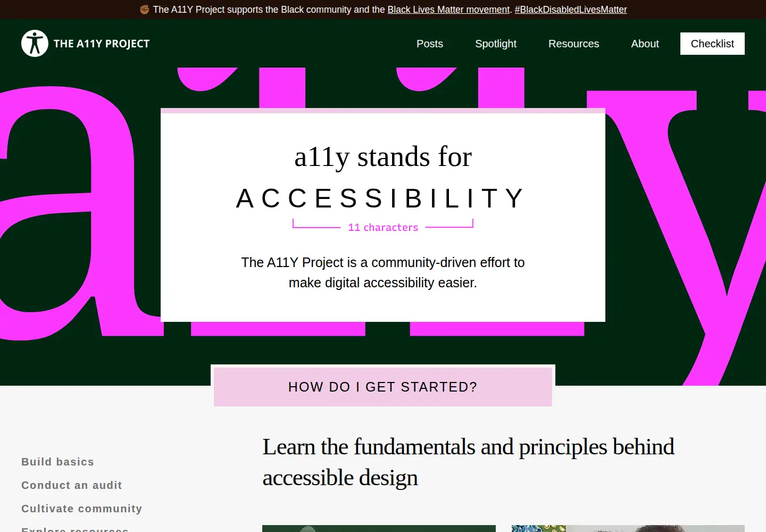The width and height of the screenshot is (766, 532).
Task: Click the A11Y Project accessibility figure logo
Action: point(35,44)
